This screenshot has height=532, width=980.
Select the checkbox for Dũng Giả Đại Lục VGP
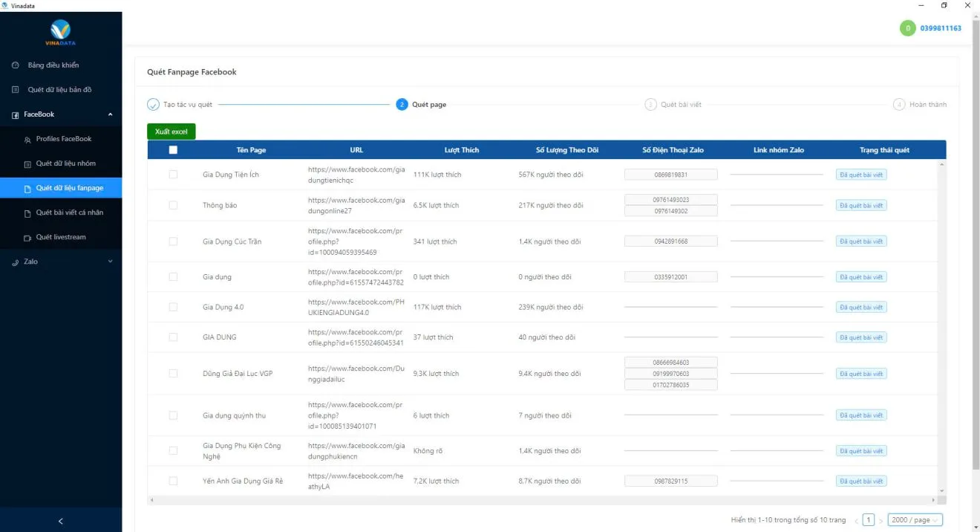point(173,374)
